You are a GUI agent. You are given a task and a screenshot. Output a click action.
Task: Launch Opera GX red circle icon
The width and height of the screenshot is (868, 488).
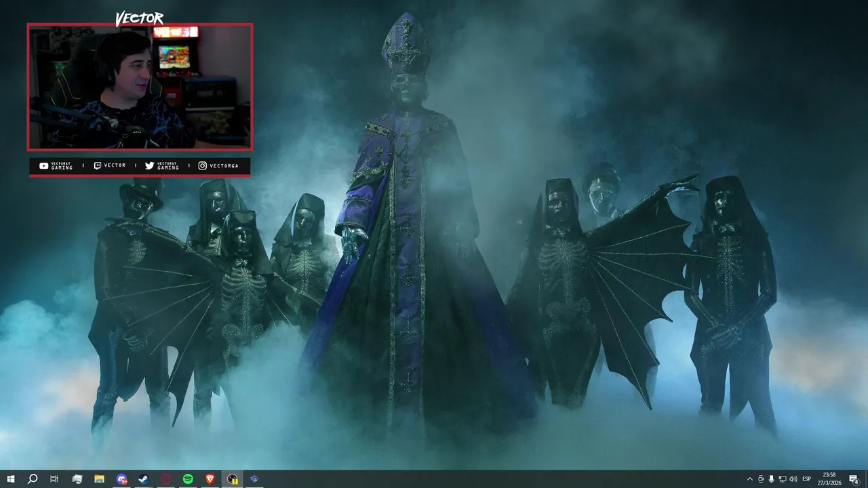[x=166, y=479]
